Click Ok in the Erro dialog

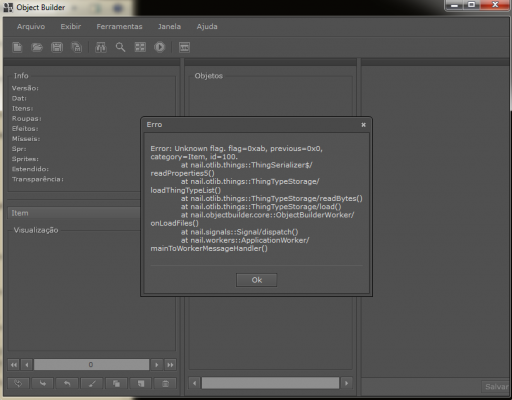(x=257, y=280)
